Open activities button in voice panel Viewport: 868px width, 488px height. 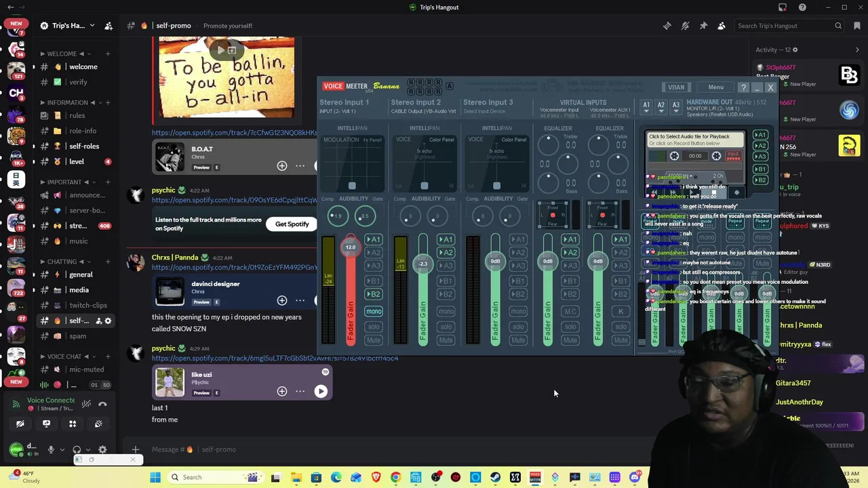[x=73, y=424]
